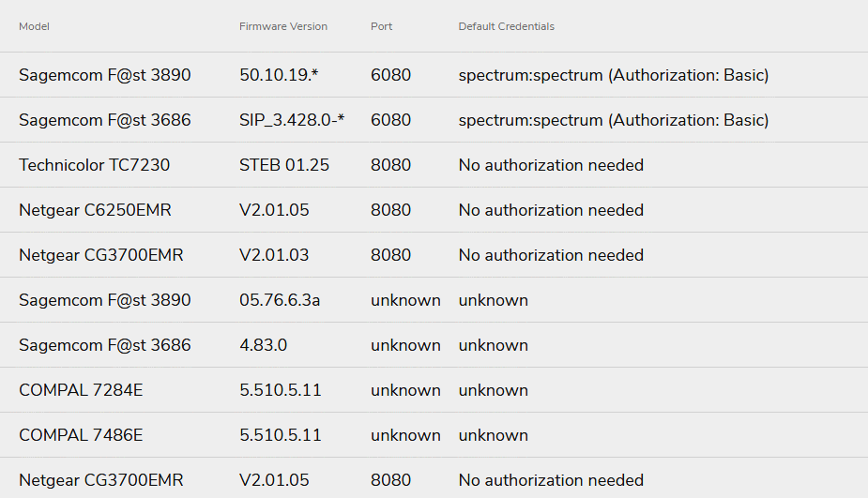Click the Port column header
This screenshot has height=498, width=868.
pos(381,26)
